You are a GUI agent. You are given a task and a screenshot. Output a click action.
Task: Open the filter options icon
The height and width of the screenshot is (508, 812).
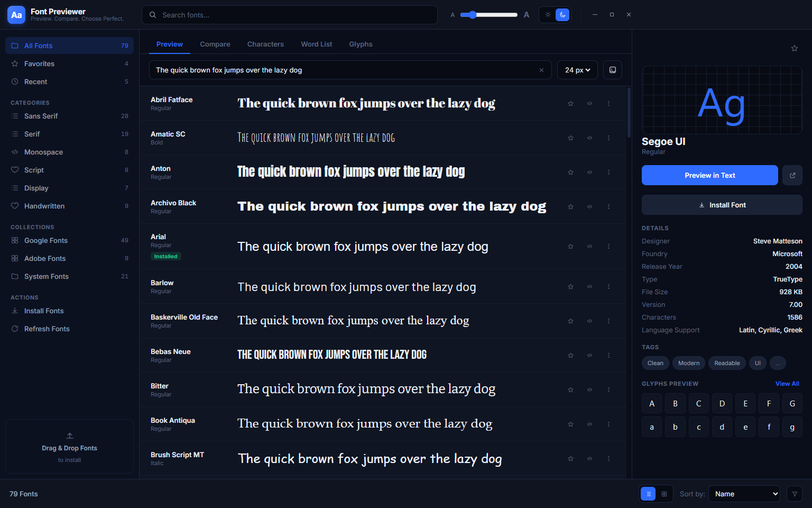[795, 494]
